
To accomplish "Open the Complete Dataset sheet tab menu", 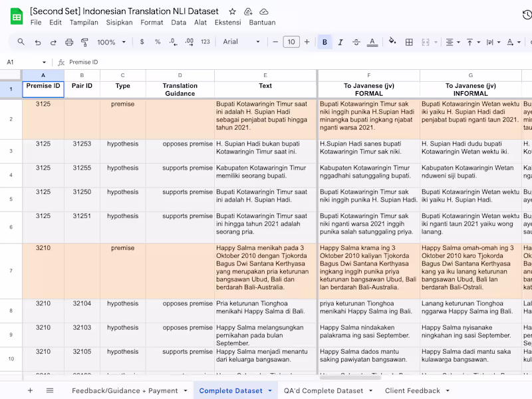I will [270, 391].
